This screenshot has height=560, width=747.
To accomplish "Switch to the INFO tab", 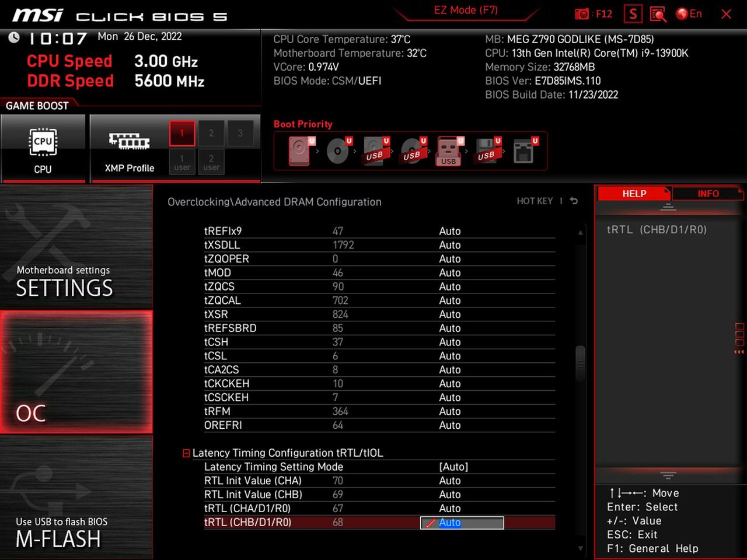I will (708, 194).
